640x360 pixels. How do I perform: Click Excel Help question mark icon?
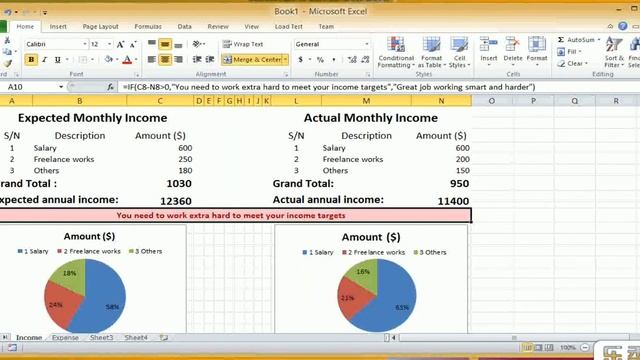point(622,26)
